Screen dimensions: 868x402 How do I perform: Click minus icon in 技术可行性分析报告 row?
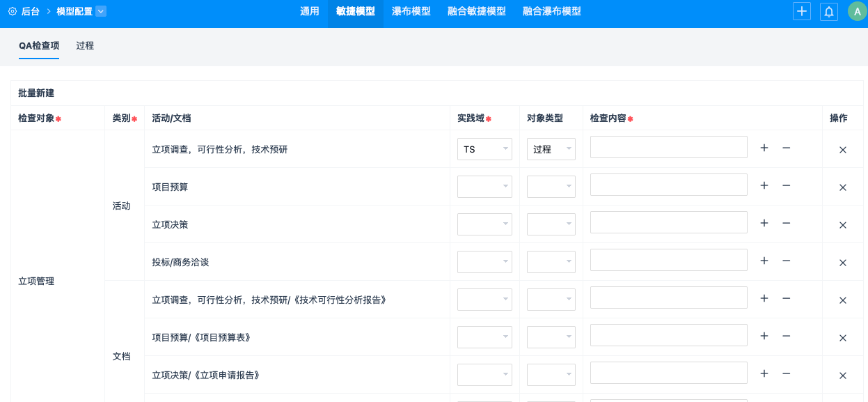pos(786,298)
